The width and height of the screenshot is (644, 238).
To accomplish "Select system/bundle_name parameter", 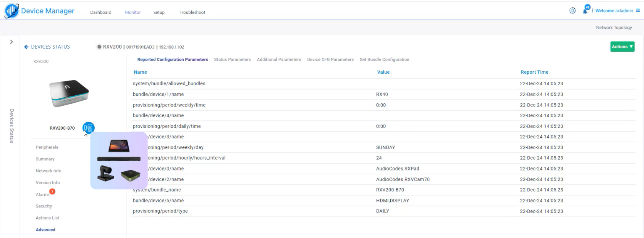I will [157, 190].
